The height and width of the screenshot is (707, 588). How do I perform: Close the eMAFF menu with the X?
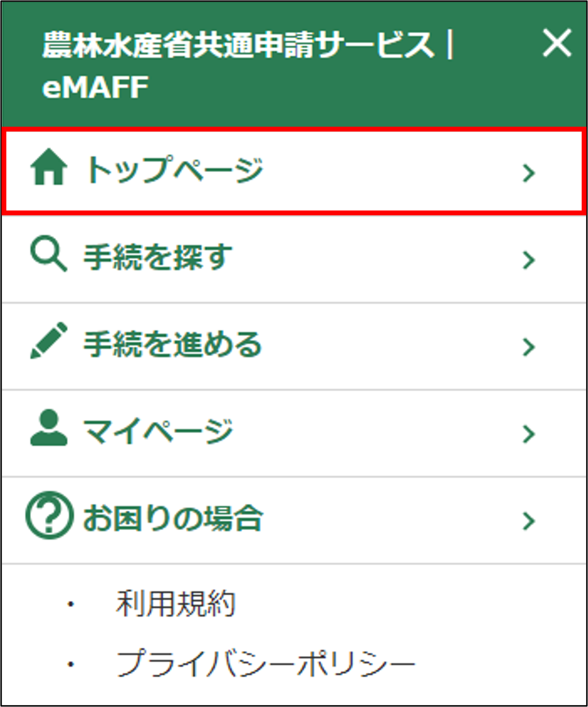coord(556,44)
